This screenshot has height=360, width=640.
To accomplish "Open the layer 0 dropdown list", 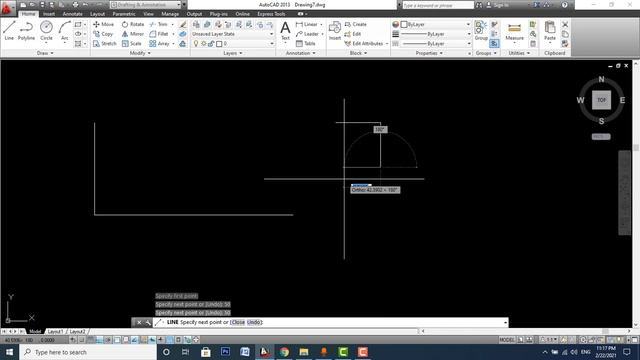I will (x=272, y=43).
